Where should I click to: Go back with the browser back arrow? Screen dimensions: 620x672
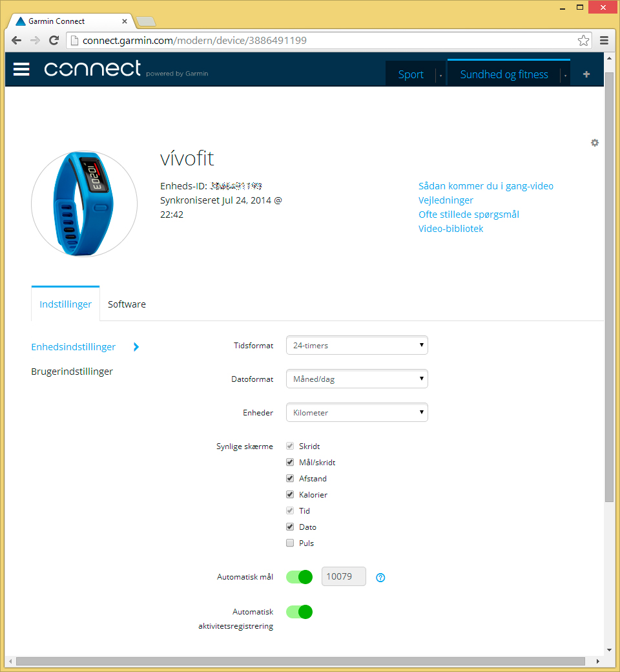17,41
